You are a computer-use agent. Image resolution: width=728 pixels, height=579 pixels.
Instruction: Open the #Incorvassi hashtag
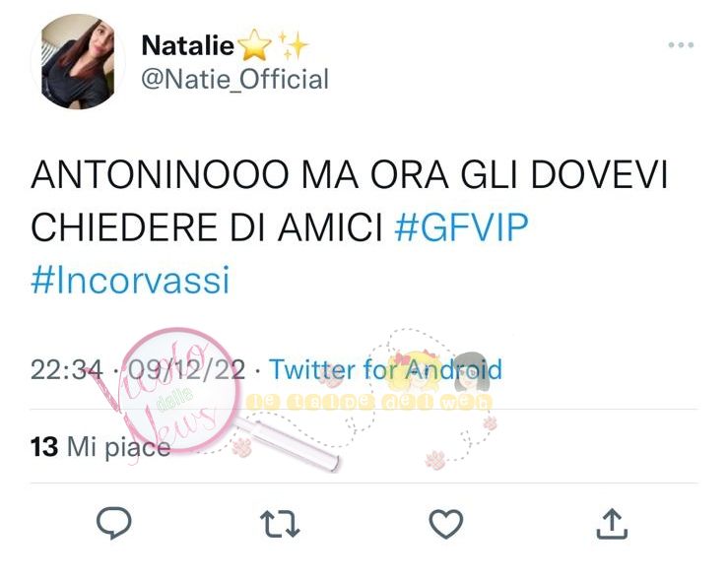coord(130,281)
